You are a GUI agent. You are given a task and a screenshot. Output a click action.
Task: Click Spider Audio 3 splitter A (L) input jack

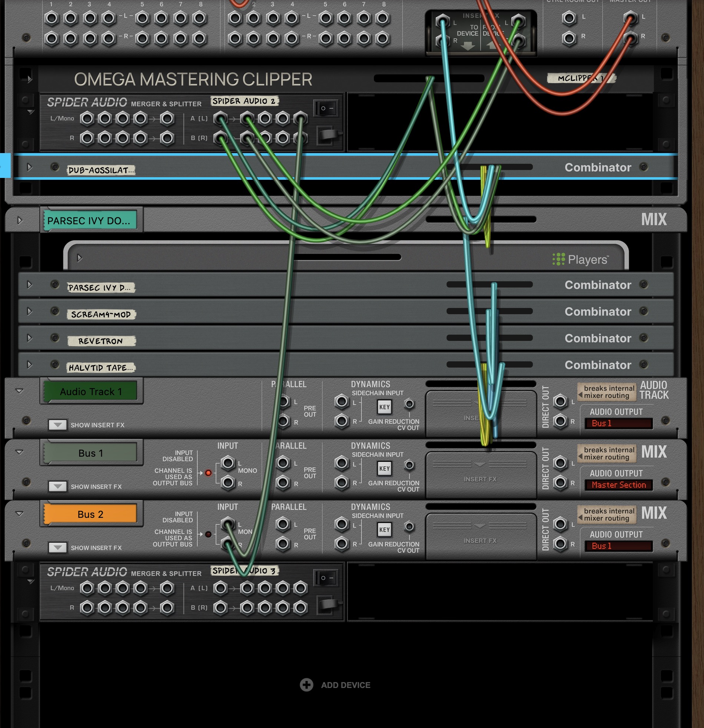[220, 588]
